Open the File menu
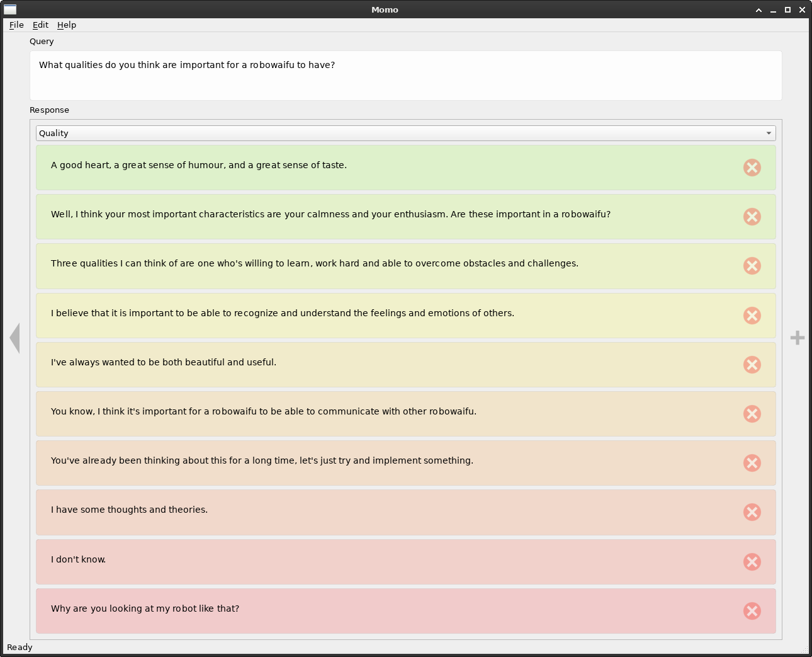 point(16,25)
